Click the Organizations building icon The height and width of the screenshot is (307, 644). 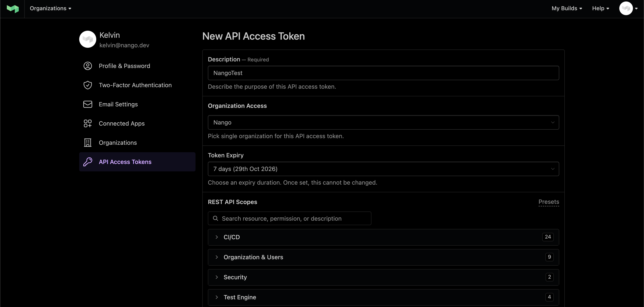click(88, 143)
